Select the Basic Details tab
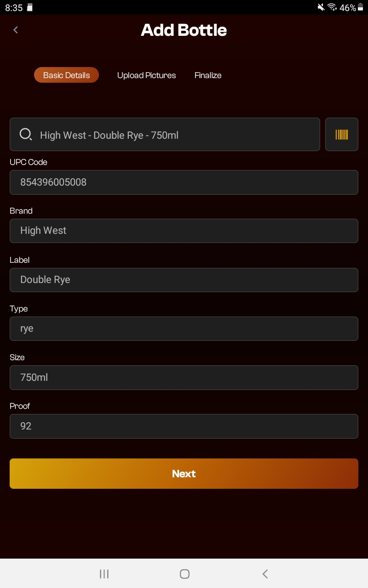 66,75
